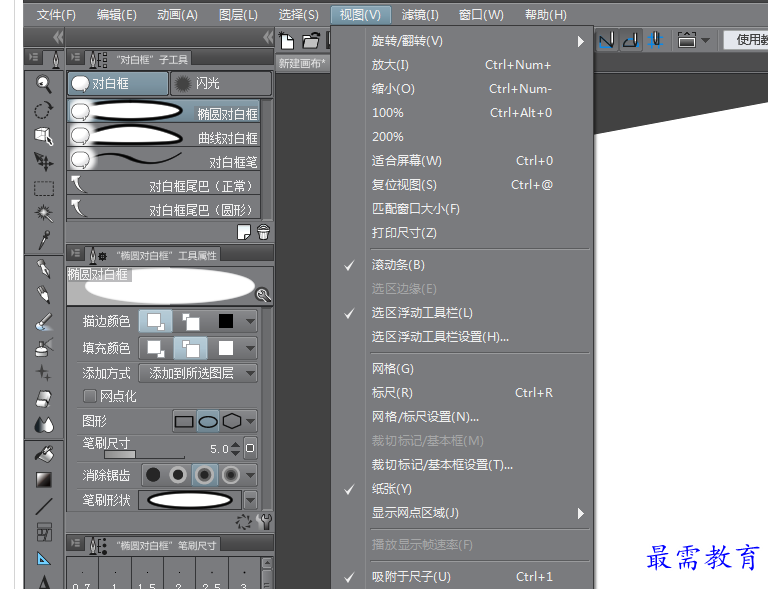This screenshot has width=768, height=589.
Task: Open the 滤镜(I) menu
Action: [x=420, y=15]
